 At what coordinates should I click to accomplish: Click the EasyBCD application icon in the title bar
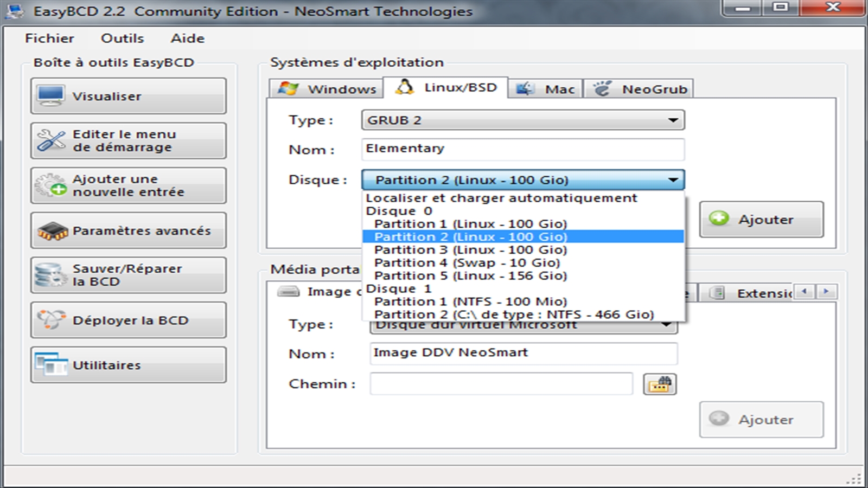pyautogui.click(x=14, y=11)
